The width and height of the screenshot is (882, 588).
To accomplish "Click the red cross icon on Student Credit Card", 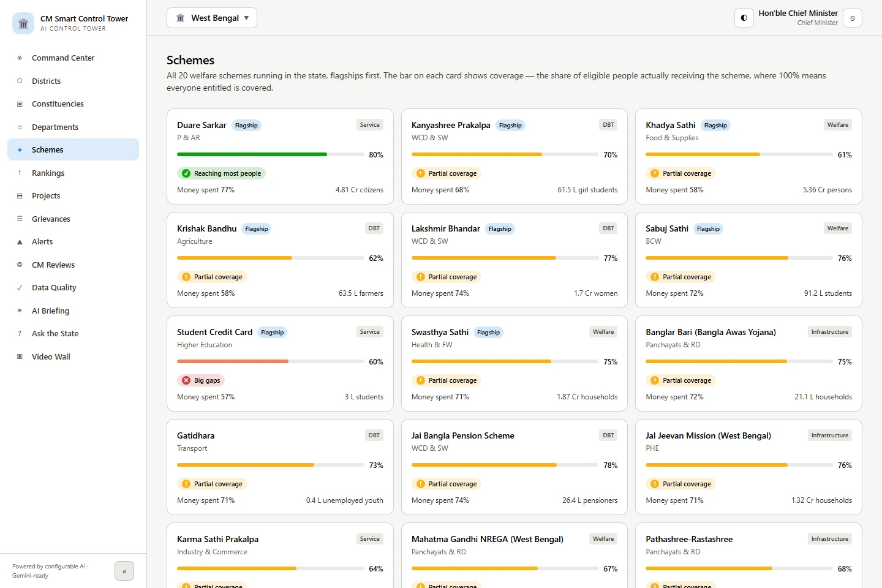I will click(186, 380).
